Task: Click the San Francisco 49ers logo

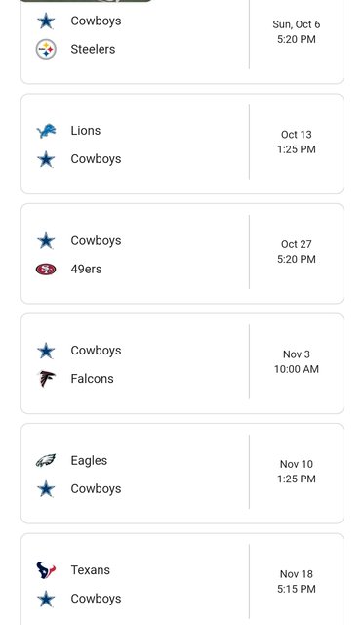Action: [x=46, y=270]
